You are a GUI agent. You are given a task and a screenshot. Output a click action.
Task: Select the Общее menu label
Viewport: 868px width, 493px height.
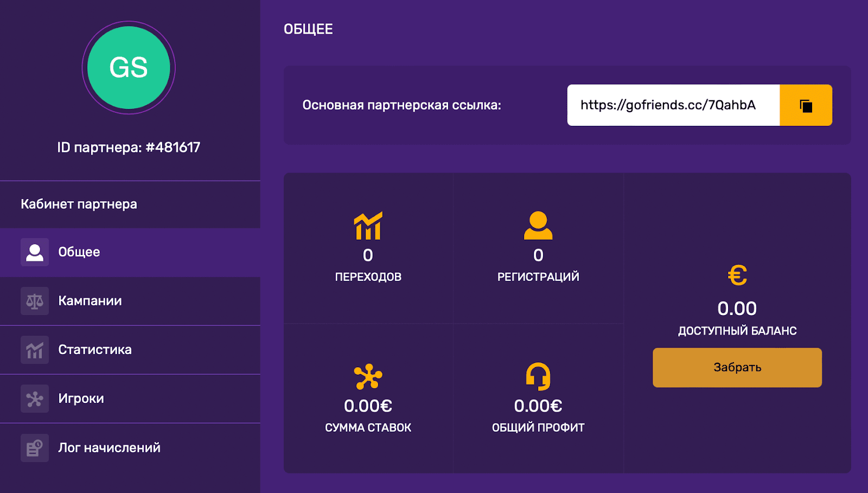[79, 252]
